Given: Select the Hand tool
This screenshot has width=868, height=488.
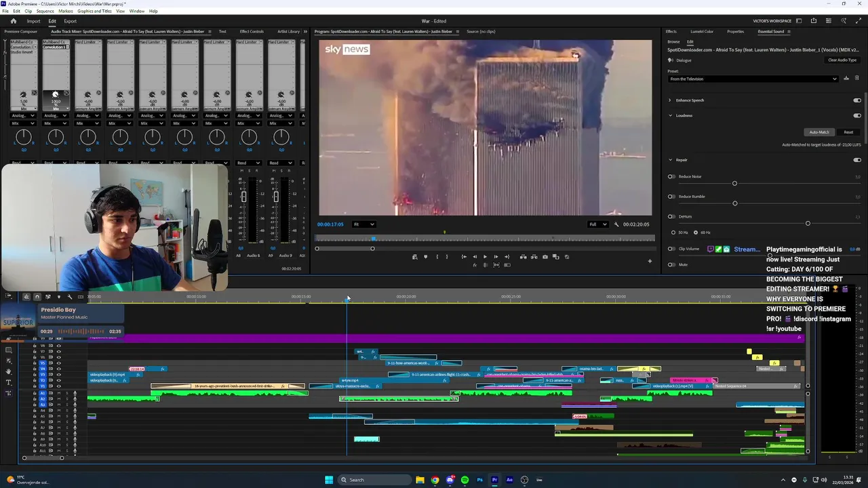Looking at the screenshot, I should [x=9, y=371].
